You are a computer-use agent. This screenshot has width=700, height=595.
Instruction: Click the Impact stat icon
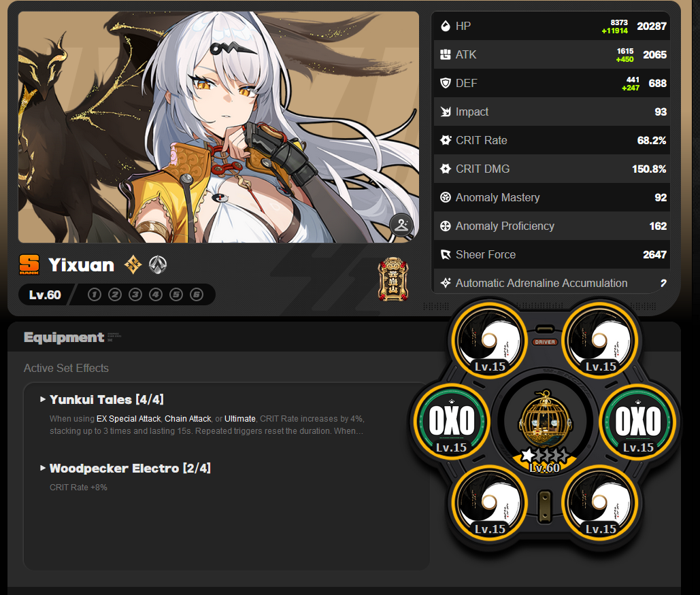coord(445,112)
